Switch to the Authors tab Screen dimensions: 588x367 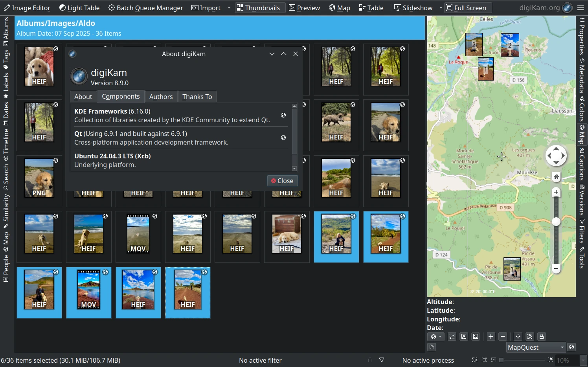click(161, 97)
